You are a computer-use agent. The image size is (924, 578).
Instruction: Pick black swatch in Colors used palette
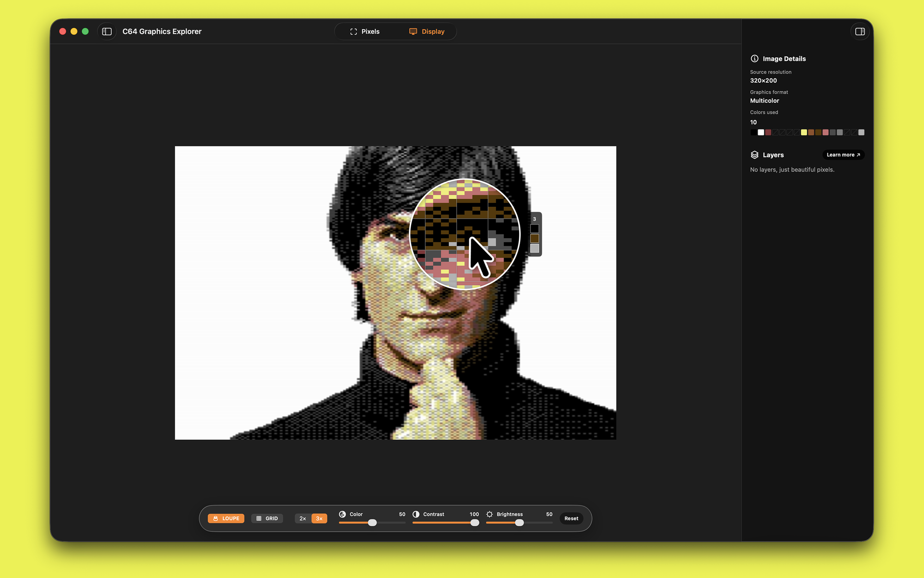click(754, 133)
